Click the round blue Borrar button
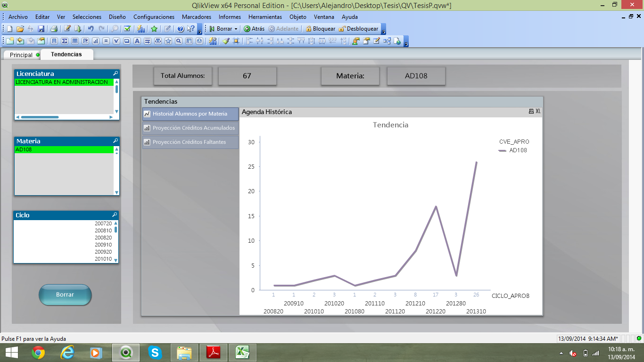Image resolution: width=644 pixels, height=362 pixels. (65, 295)
